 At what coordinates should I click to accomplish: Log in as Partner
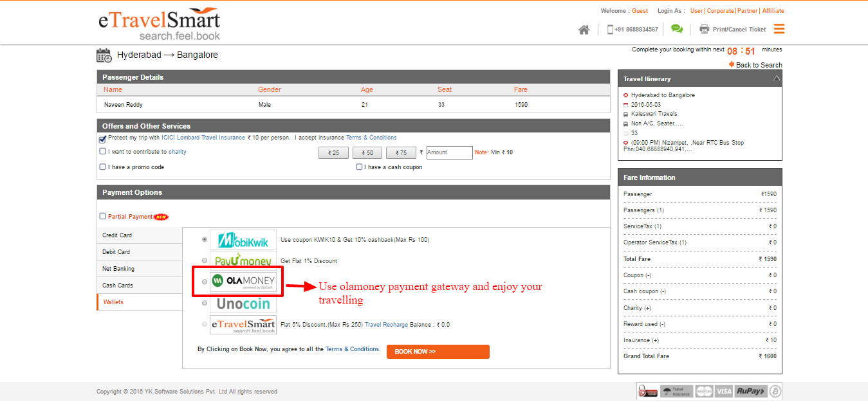point(748,11)
